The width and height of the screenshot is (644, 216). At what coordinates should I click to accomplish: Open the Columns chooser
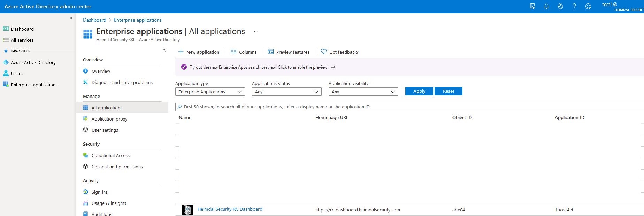coord(244,52)
